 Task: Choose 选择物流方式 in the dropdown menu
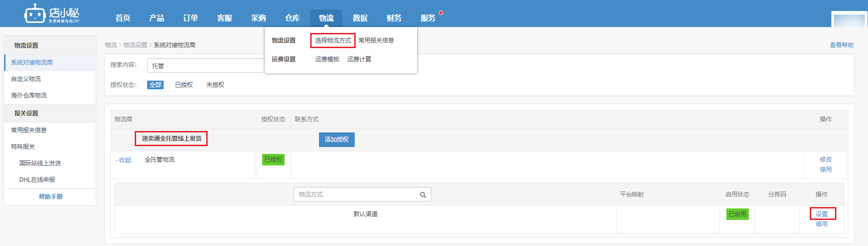click(333, 40)
